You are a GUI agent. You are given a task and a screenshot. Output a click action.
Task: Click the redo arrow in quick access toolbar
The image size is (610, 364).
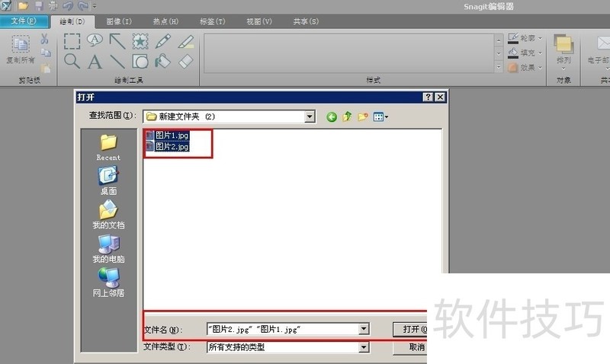(83, 6)
